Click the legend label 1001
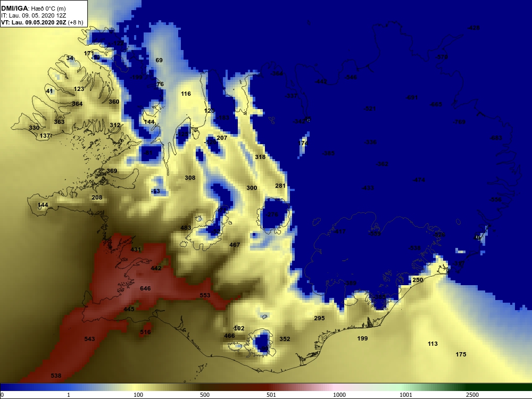The width and height of the screenshot is (532, 399). click(406, 395)
